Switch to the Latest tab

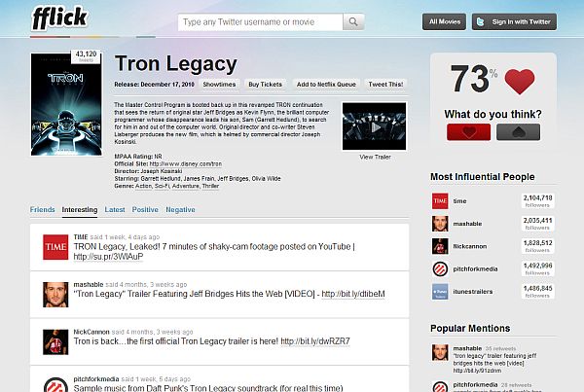pyautogui.click(x=115, y=209)
